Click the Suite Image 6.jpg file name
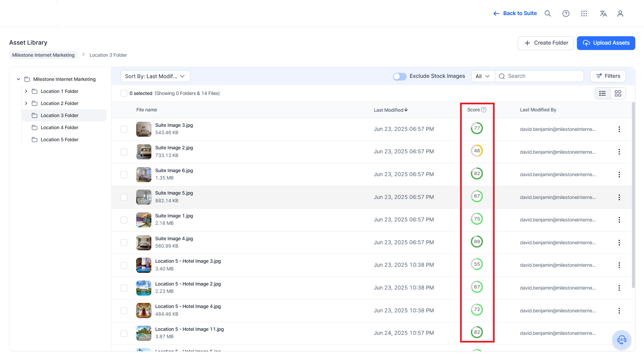 tap(174, 170)
